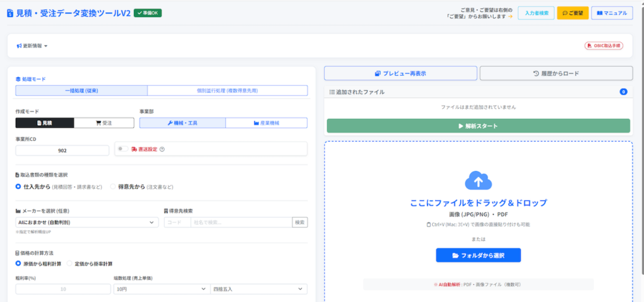Open the マニュアル button
The height and width of the screenshot is (302, 644).
tap(612, 13)
